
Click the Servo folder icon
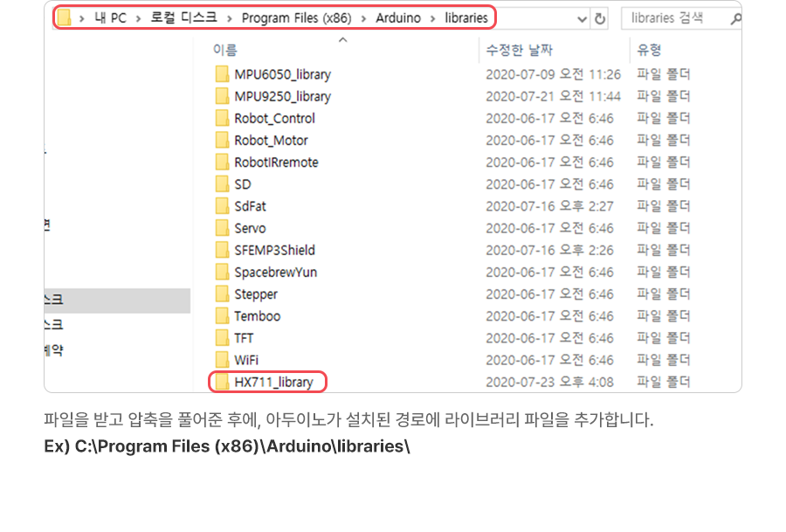(222, 228)
